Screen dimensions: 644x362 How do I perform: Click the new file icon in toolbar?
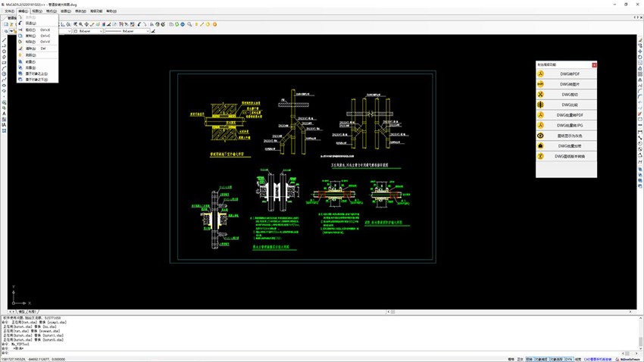pos(6,25)
